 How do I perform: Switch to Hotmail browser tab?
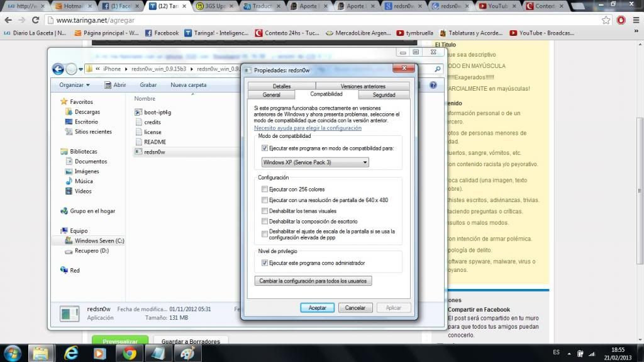click(74, 6)
